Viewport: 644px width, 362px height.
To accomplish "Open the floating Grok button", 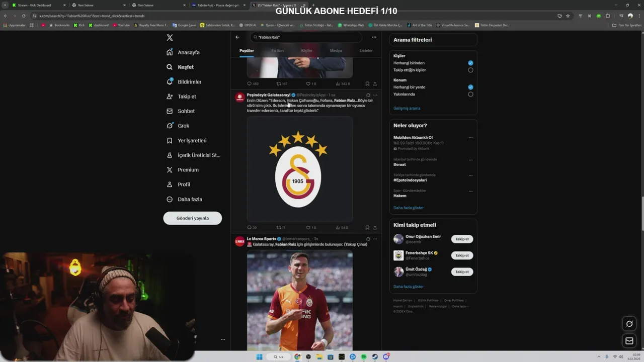I will 629,324.
